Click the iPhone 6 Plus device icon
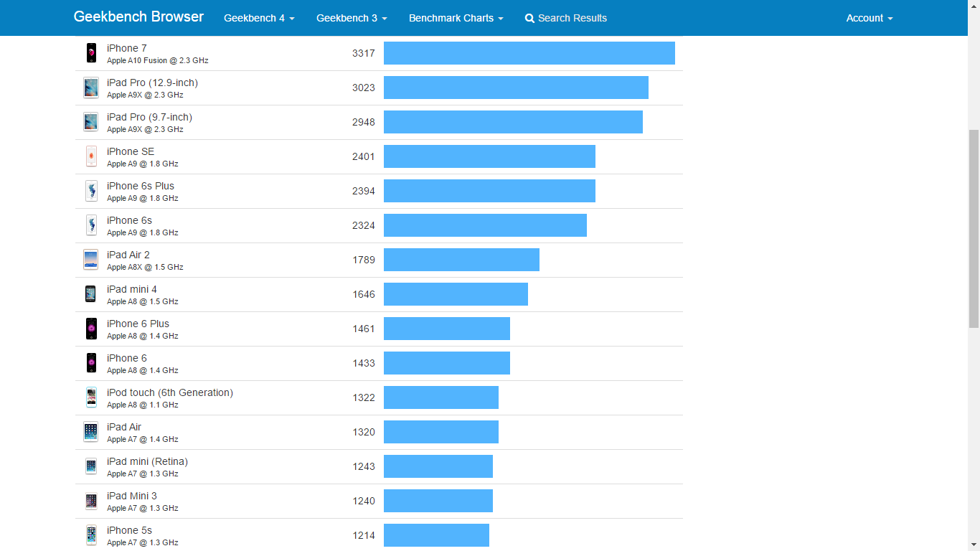Screen dimensions: 980x551 point(91,329)
